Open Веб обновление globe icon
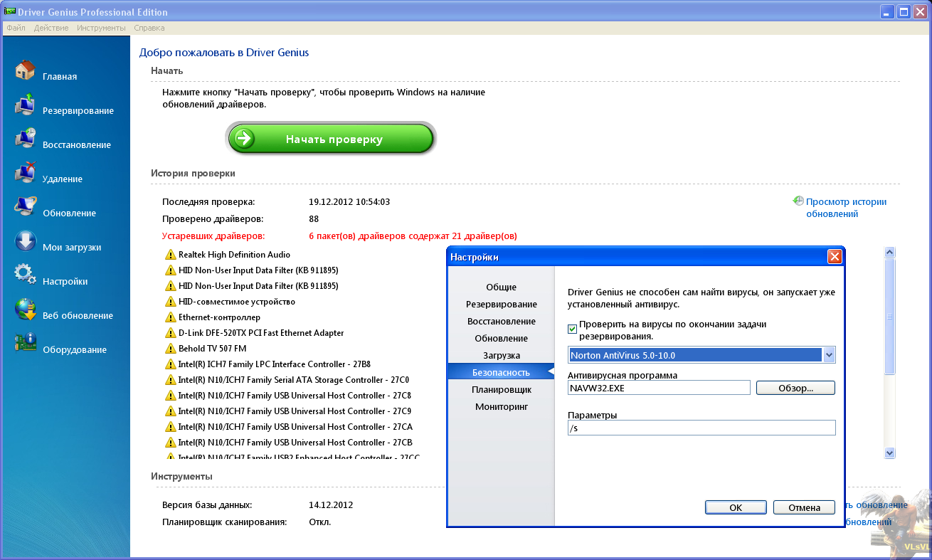Viewport: 932px width, 560px height. pyautogui.click(x=25, y=310)
